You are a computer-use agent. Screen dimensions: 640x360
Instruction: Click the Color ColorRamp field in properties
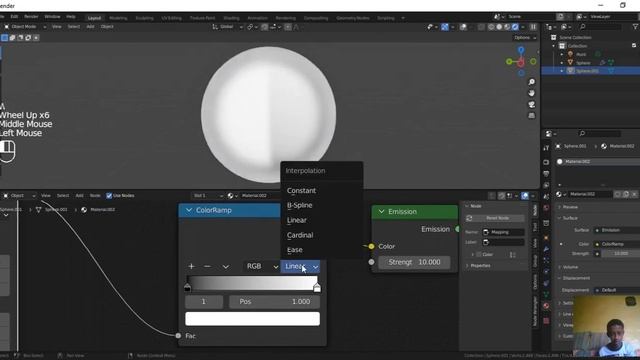click(616, 244)
